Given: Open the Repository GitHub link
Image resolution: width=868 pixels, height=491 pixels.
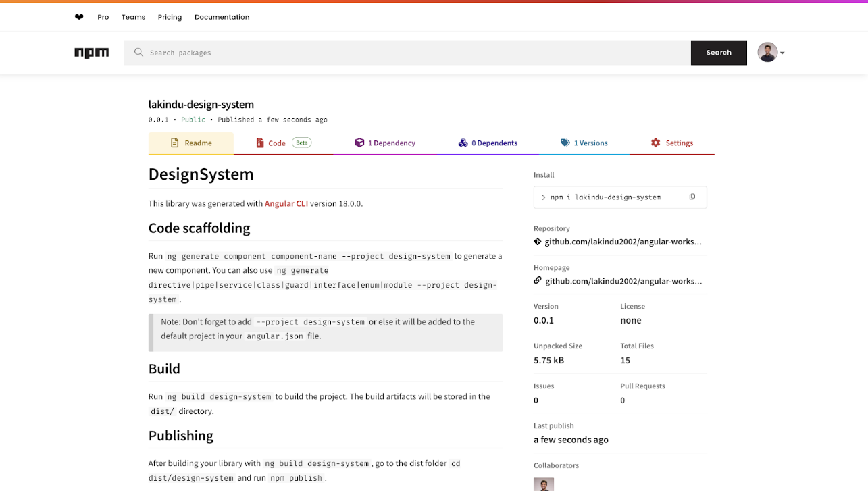Looking at the screenshot, I should 623,242.
